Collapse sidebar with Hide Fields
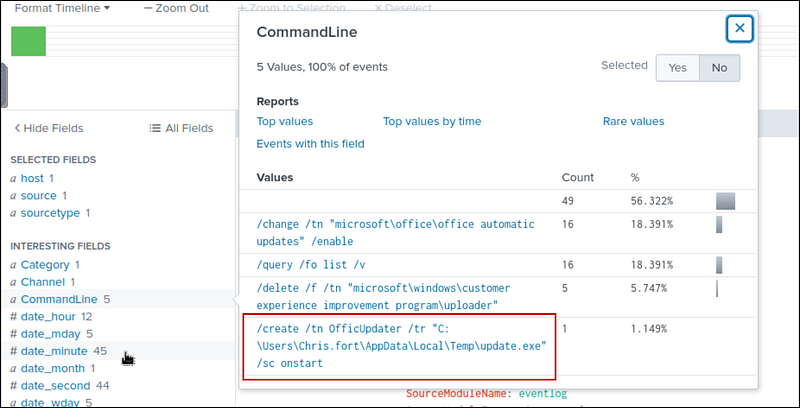 (x=48, y=128)
